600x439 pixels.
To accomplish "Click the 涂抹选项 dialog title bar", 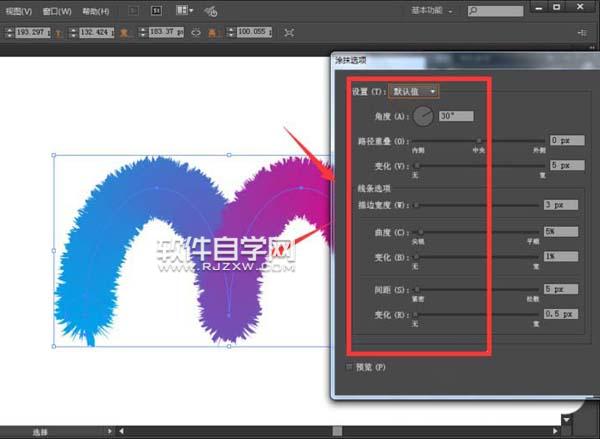I will pos(465,60).
